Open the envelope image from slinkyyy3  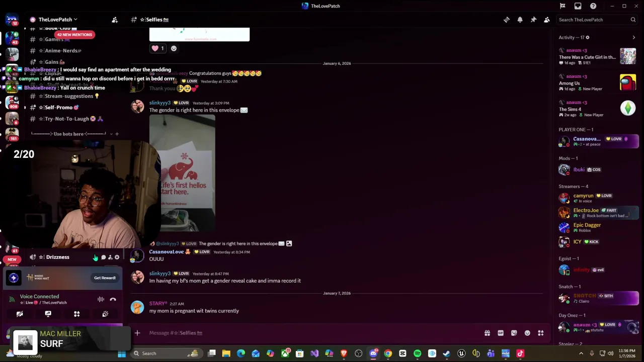tap(182, 173)
